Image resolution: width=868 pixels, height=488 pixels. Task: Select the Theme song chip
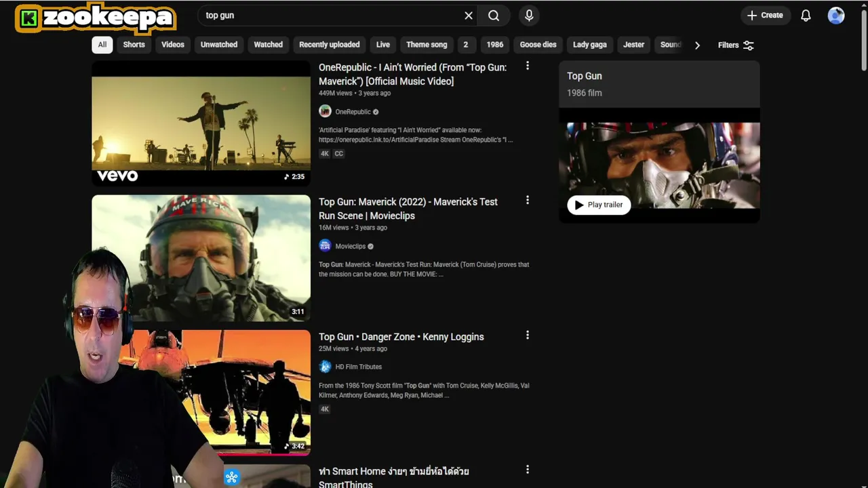point(427,45)
